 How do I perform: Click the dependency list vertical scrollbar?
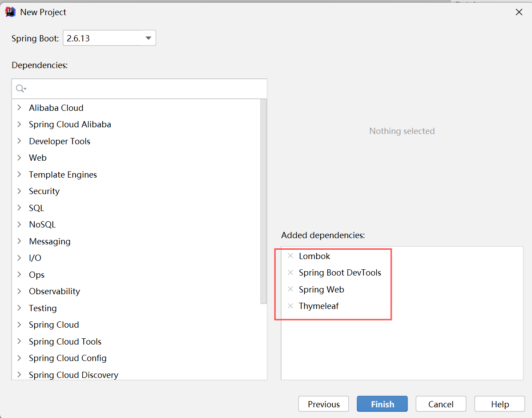coord(263,201)
